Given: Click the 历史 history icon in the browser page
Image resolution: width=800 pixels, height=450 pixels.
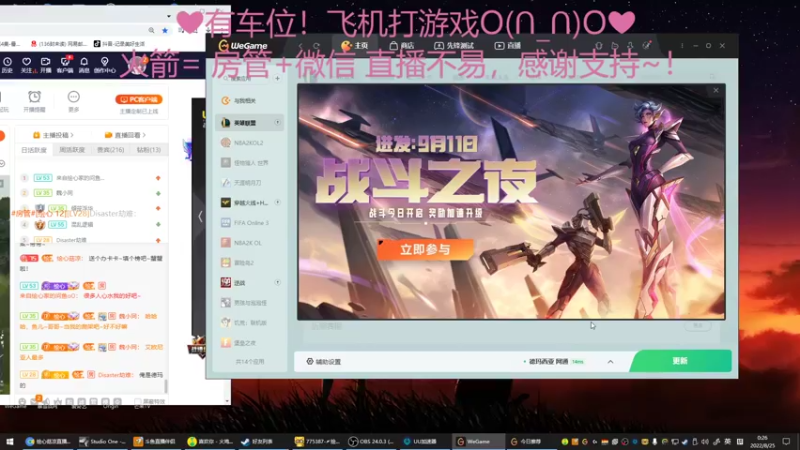Looking at the screenshot, I should pos(7,65).
